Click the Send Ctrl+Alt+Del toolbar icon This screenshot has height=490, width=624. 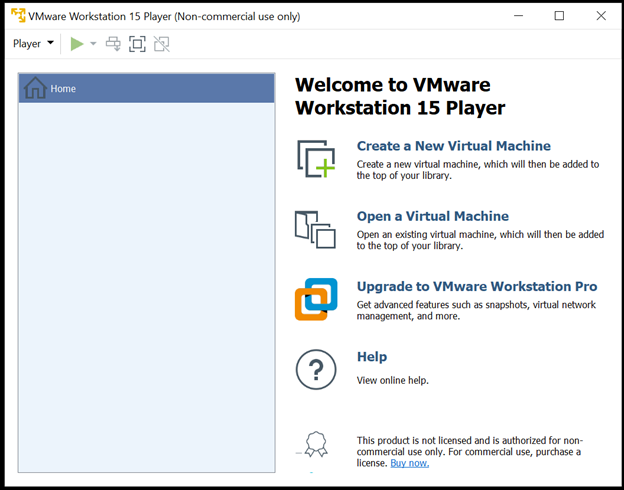113,44
